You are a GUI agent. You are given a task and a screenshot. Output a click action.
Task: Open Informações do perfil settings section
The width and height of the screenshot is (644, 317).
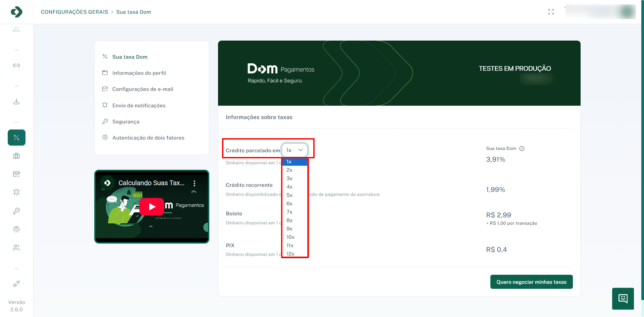pos(139,73)
